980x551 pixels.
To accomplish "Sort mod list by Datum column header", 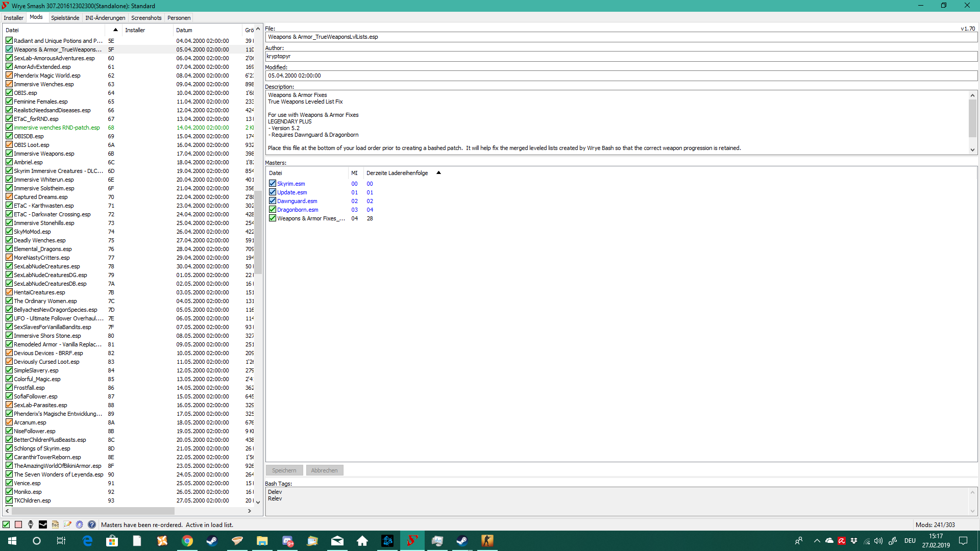I will point(207,30).
